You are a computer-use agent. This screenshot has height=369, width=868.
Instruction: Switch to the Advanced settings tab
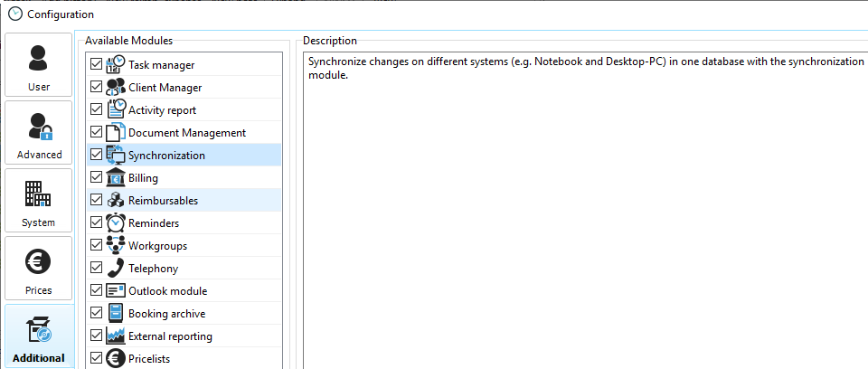tap(39, 133)
